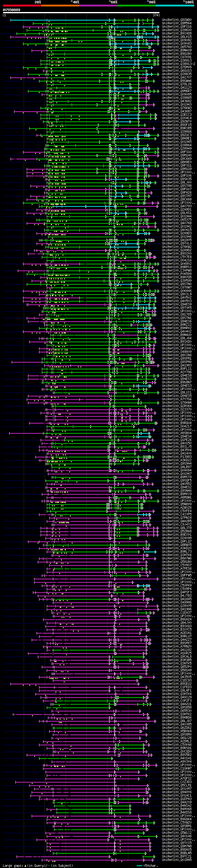This screenshot has height=868, width=197.
Task: Open hit UniRef100_Q9M564
Action: click(177, 23)
